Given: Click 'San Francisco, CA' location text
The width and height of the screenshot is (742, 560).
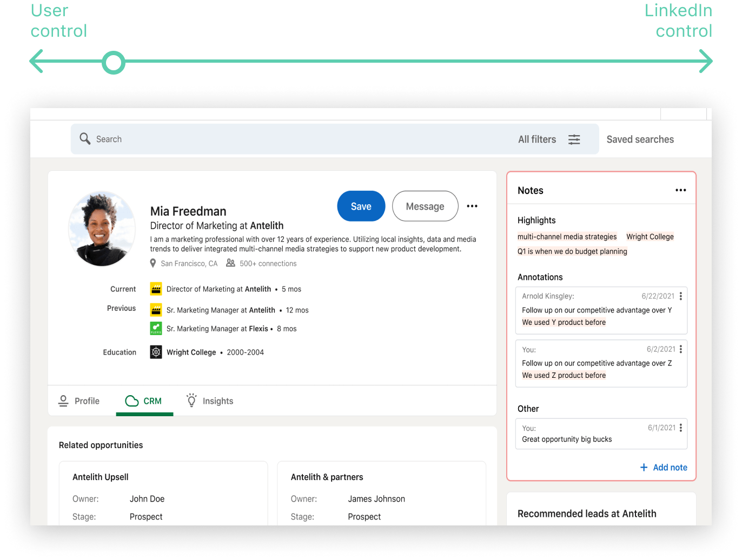Looking at the screenshot, I should (189, 264).
